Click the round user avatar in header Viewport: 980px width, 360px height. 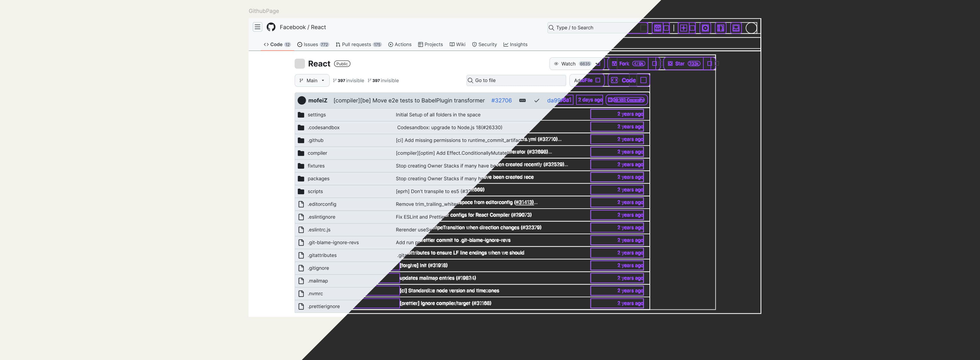[x=751, y=28]
